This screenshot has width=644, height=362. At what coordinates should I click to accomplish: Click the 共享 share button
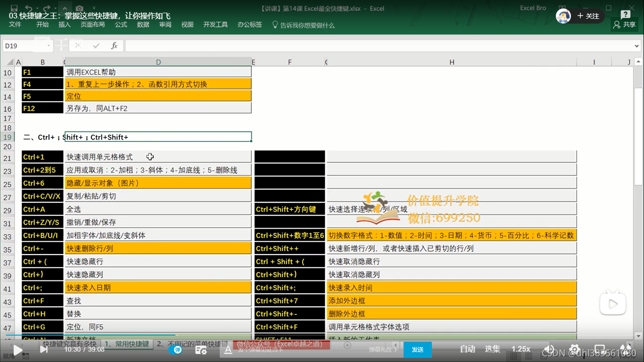pyautogui.click(x=625, y=25)
